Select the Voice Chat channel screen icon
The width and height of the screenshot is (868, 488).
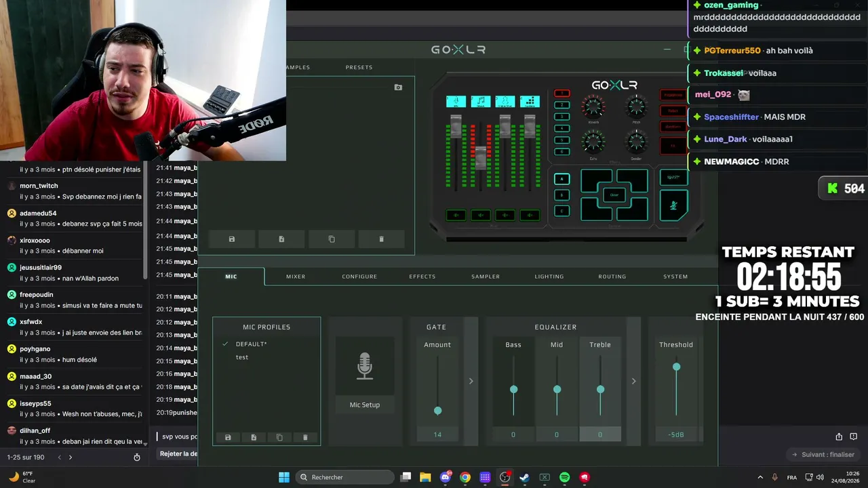505,101
